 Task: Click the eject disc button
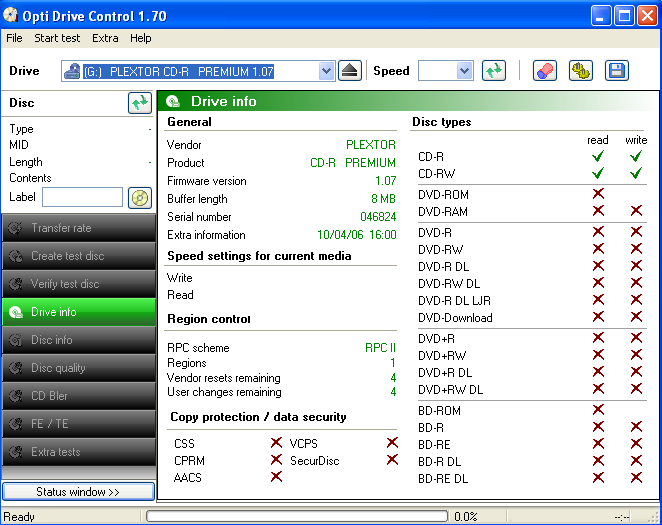[x=349, y=71]
